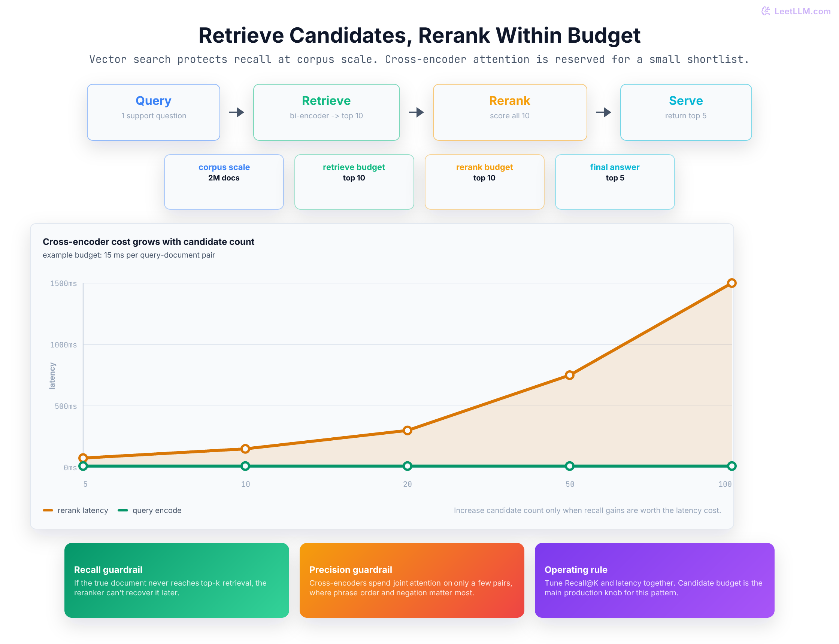Click the x-axis tick label 10

point(245,484)
